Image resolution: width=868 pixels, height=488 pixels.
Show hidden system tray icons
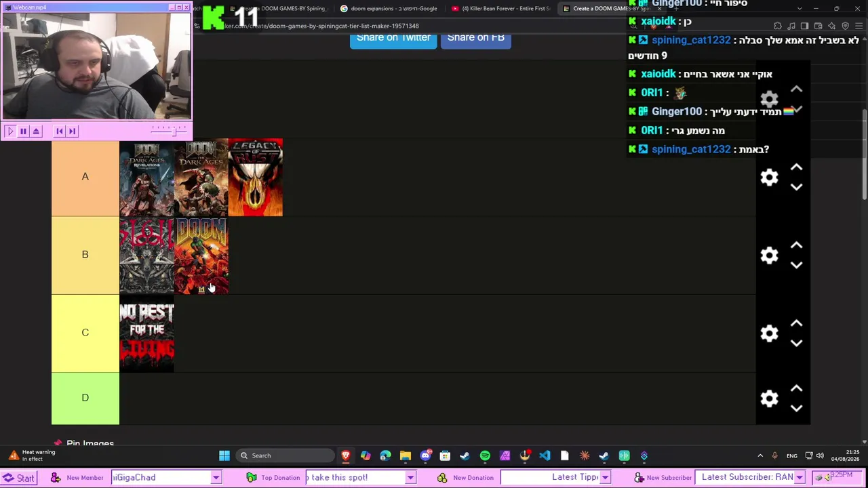click(760, 455)
